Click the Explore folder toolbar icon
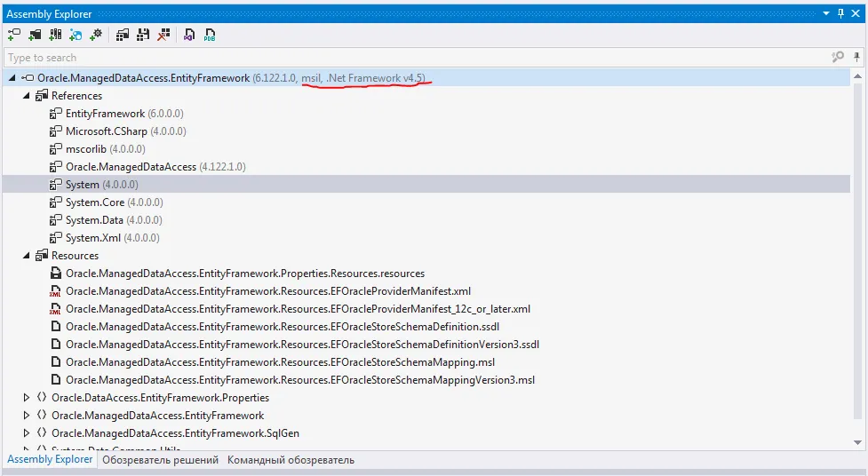This screenshot has width=868, height=476. click(x=35, y=35)
